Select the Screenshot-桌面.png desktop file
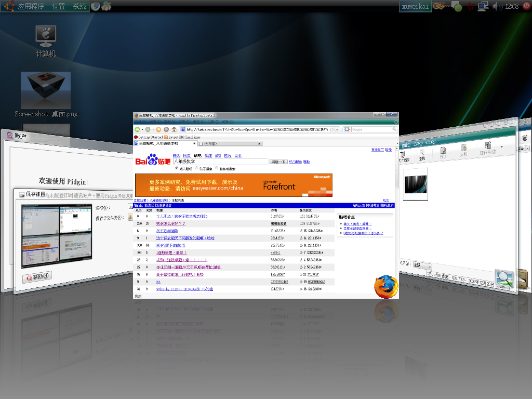Screen dimensions: 532x399 (x=46, y=95)
